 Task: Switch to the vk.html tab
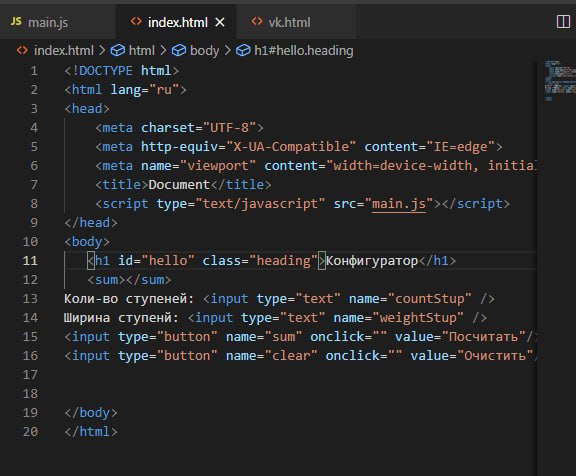coord(296,22)
